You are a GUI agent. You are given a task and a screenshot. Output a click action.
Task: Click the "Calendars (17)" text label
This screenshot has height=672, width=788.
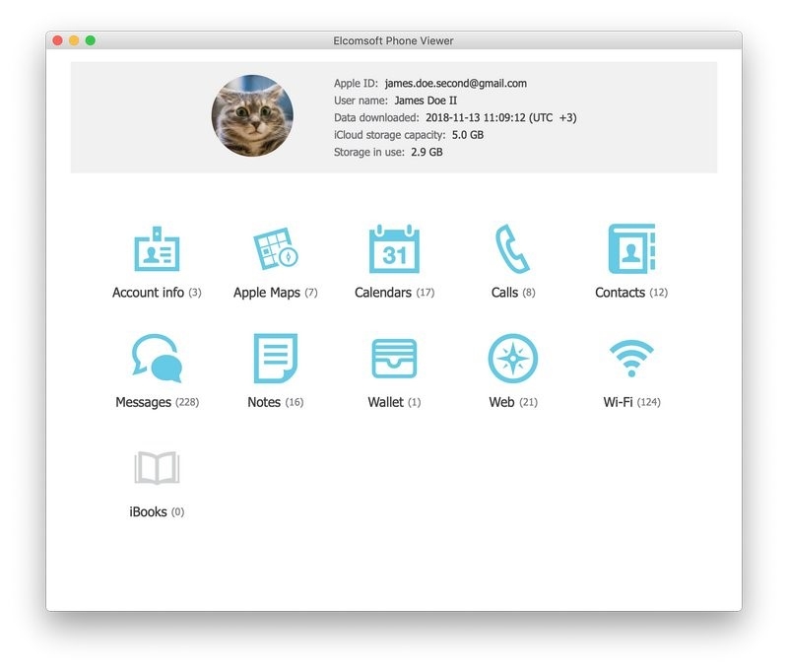pyautogui.click(x=394, y=293)
